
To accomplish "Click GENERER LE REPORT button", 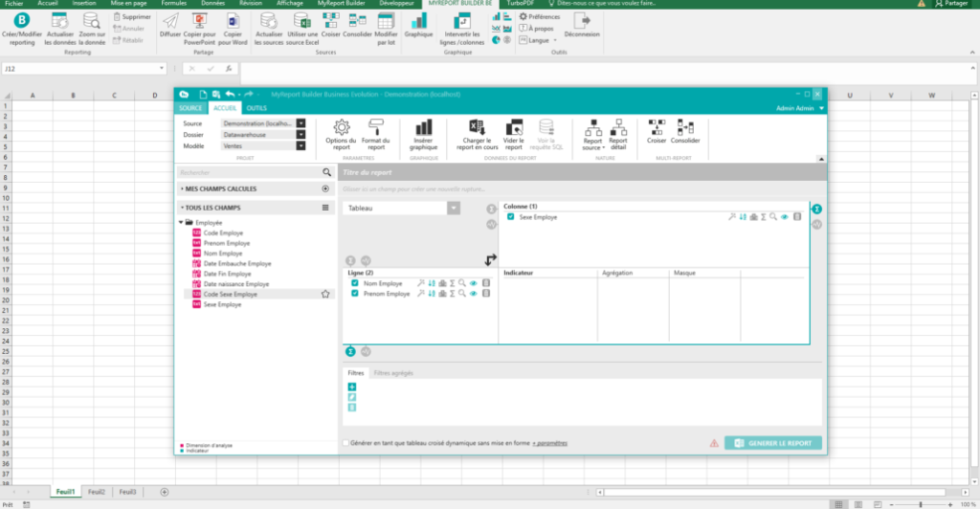I will click(x=773, y=443).
